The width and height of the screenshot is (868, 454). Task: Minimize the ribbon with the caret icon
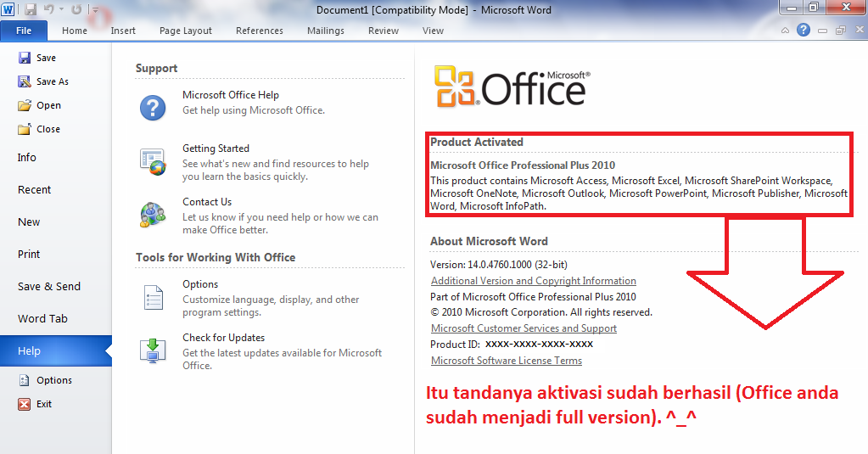(x=785, y=31)
